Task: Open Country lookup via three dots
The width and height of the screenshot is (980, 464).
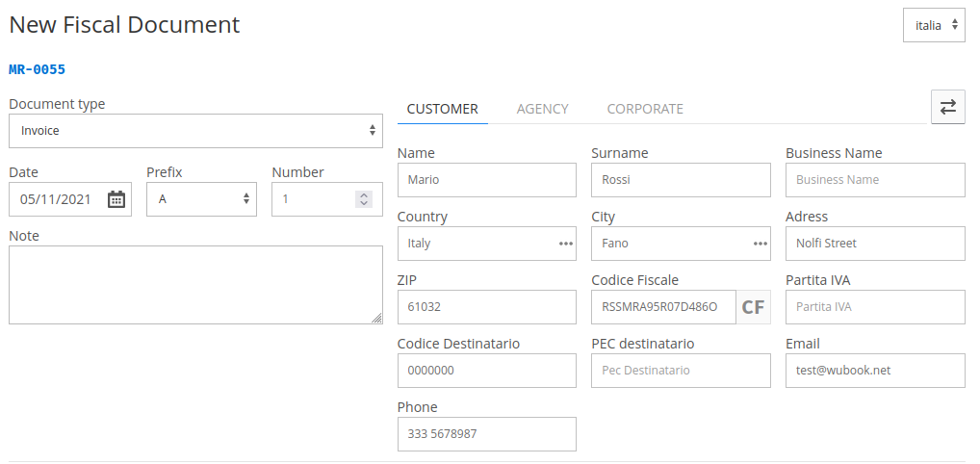Action: (x=565, y=244)
